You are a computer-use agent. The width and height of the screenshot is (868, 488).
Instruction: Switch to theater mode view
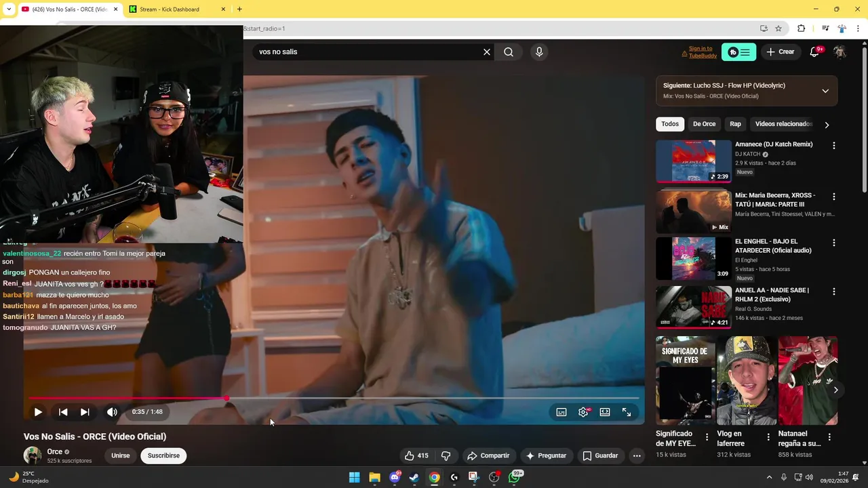pyautogui.click(x=605, y=411)
